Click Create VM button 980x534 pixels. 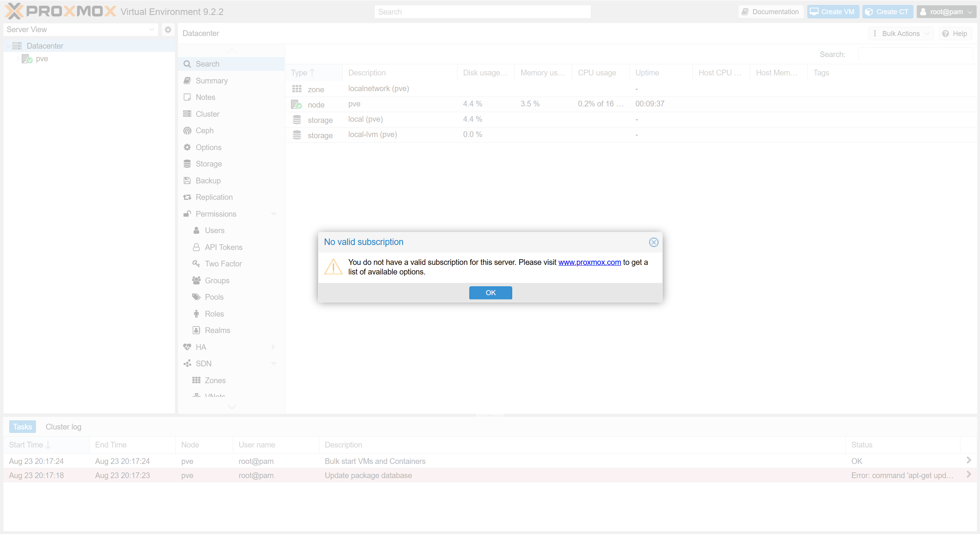coord(833,12)
